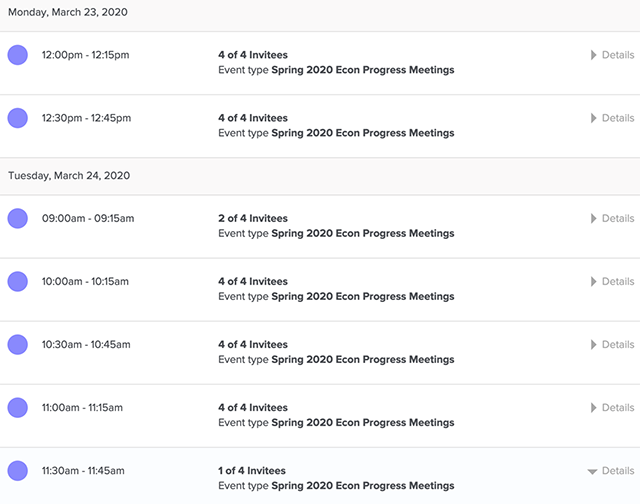Open Details link of 10:30am - 10:45am event

point(618,344)
